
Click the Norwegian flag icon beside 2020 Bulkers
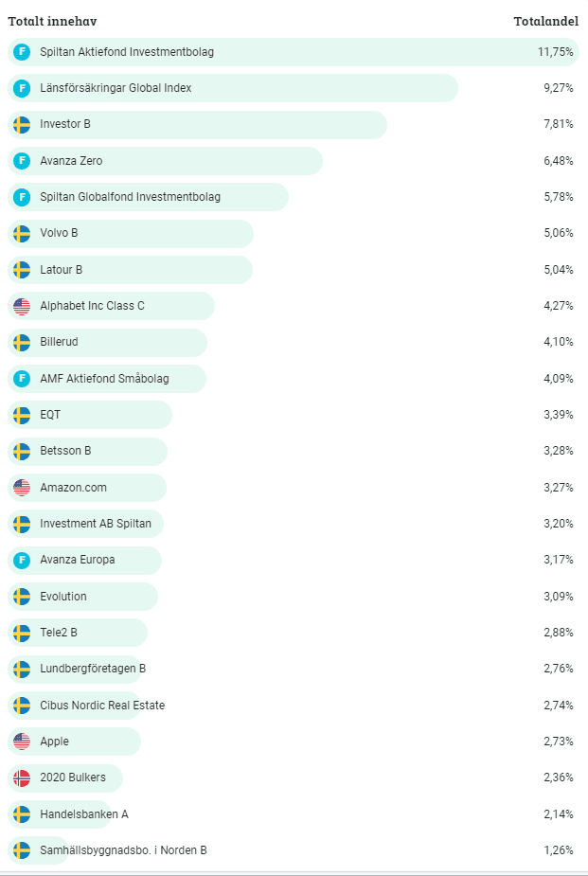tap(22, 778)
